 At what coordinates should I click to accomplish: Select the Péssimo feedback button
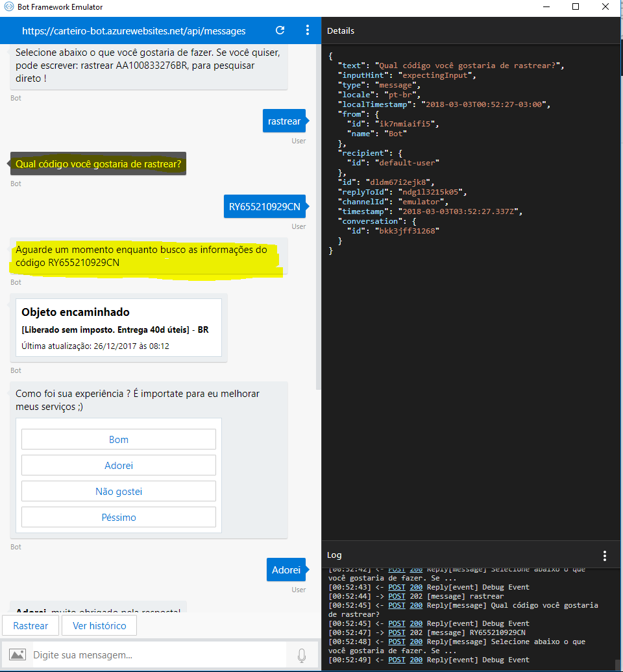(119, 517)
